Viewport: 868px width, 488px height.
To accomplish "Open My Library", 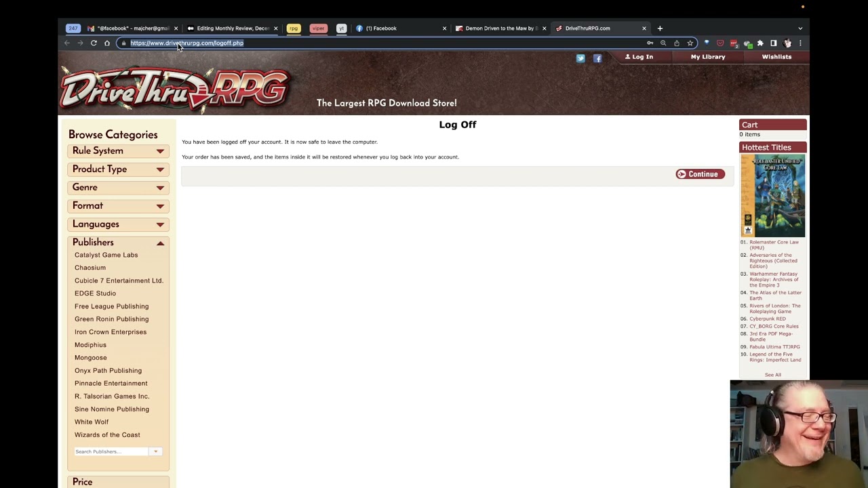I will pyautogui.click(x=708, y=57).
